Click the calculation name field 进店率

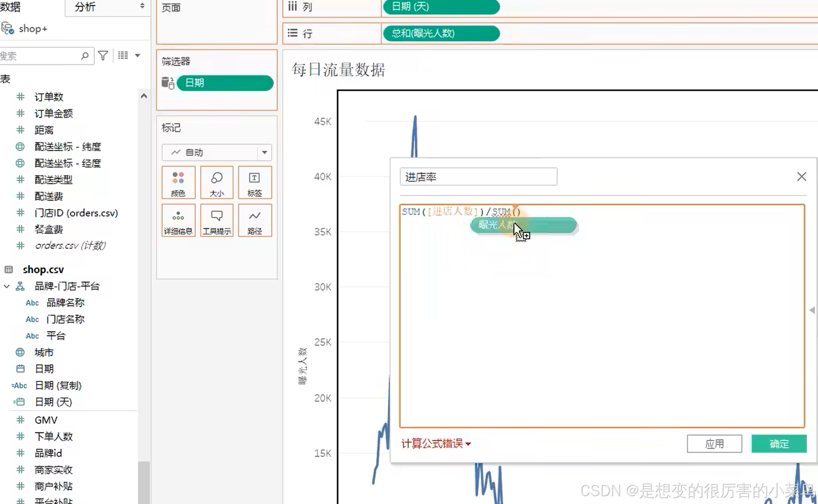coord(478,177)
